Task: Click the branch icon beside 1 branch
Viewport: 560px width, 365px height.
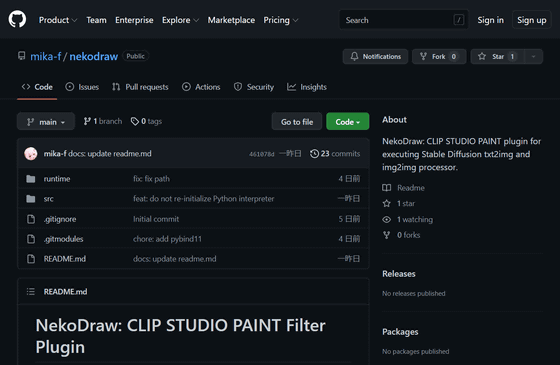Action: pos(87,121)
